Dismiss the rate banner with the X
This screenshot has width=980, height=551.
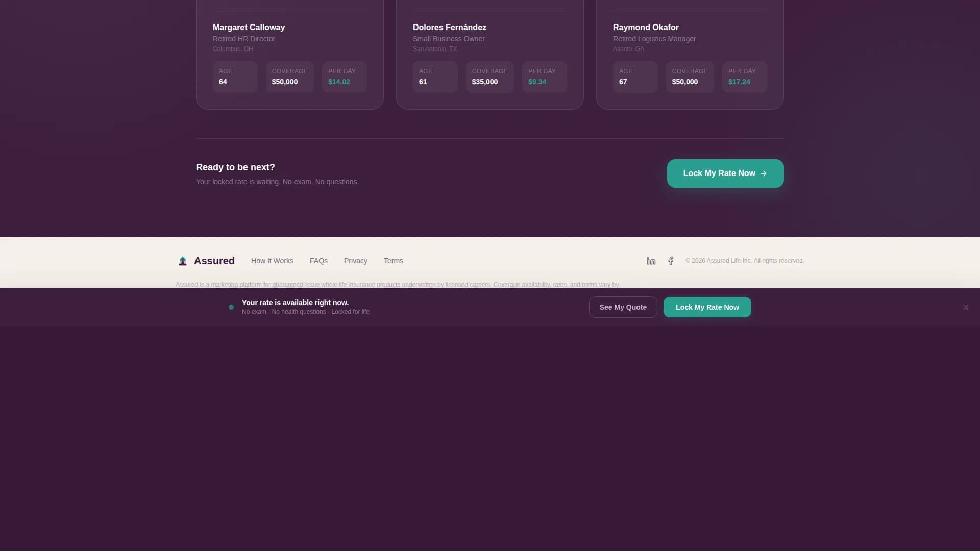point(965,307)
